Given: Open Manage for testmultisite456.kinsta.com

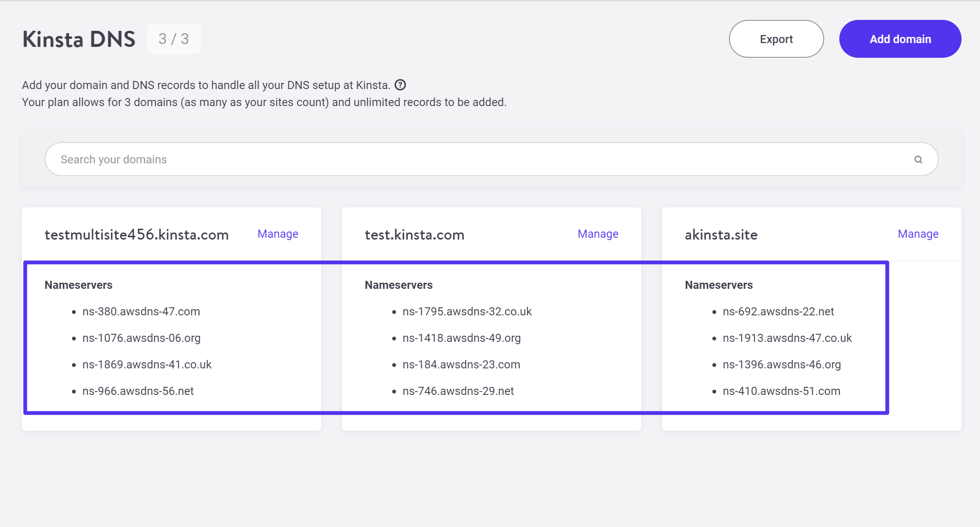Looking at the screenshot, I should pyautogui.click(x=278, y=233).
